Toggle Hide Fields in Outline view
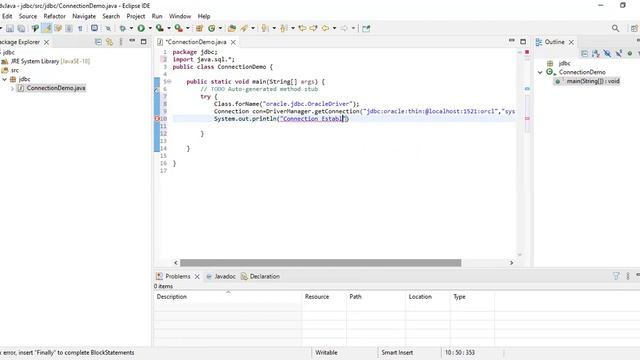Screen dimensions: 640x360 tap(607, 53)
